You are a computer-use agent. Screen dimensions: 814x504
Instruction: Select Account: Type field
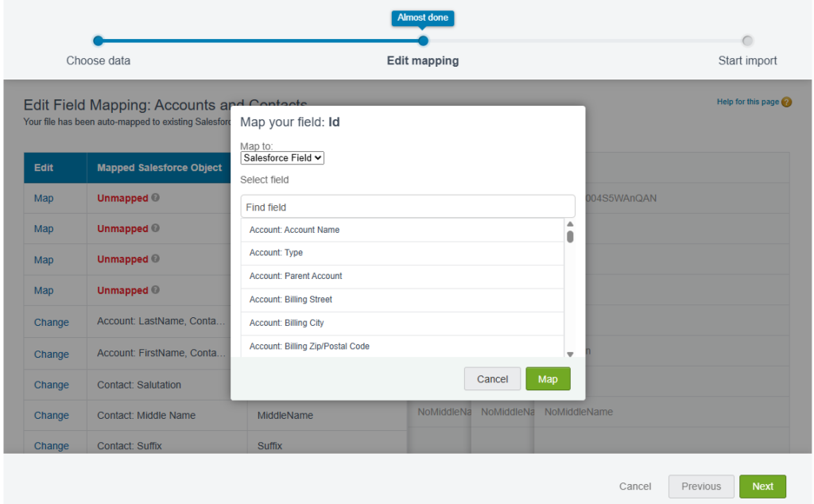pos(402,253)
